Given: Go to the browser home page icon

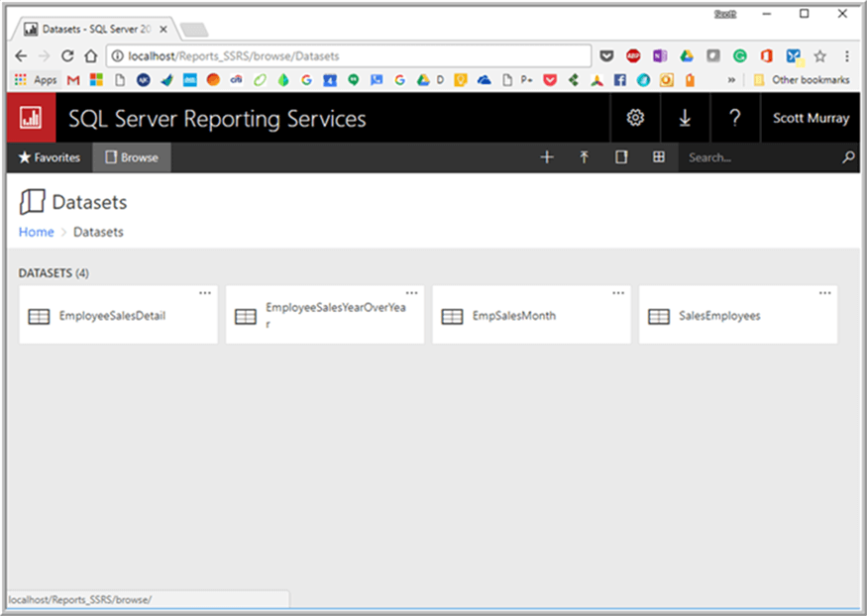Looking at the screenshot, I should coord(91,55).
